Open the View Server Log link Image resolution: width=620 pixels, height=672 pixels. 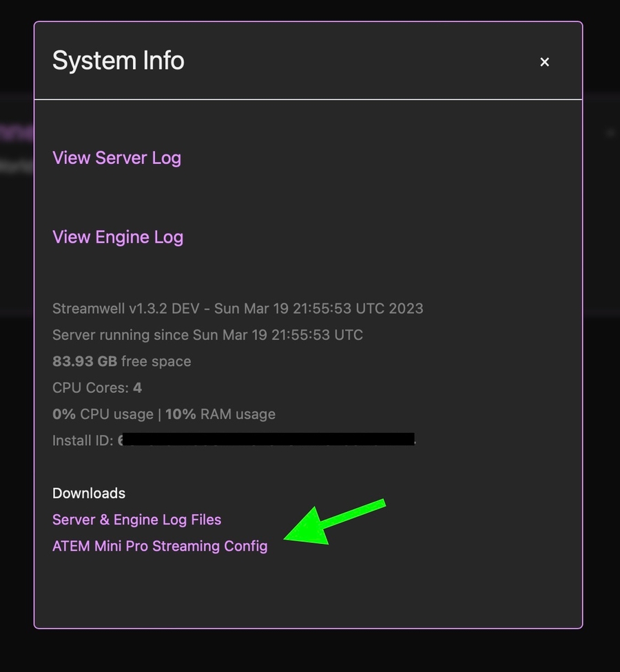[116, 158]
